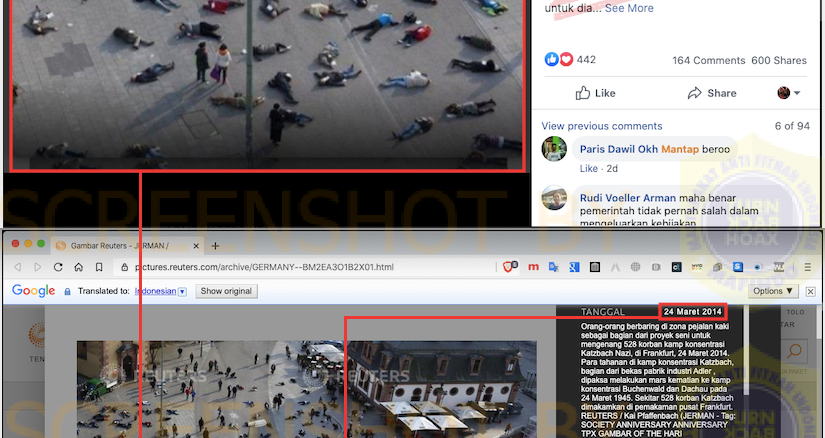The height and width of the screenshot is (438, 825).
Task: Open a new browser tab with plus icon
Action: (x=215, y=246)
